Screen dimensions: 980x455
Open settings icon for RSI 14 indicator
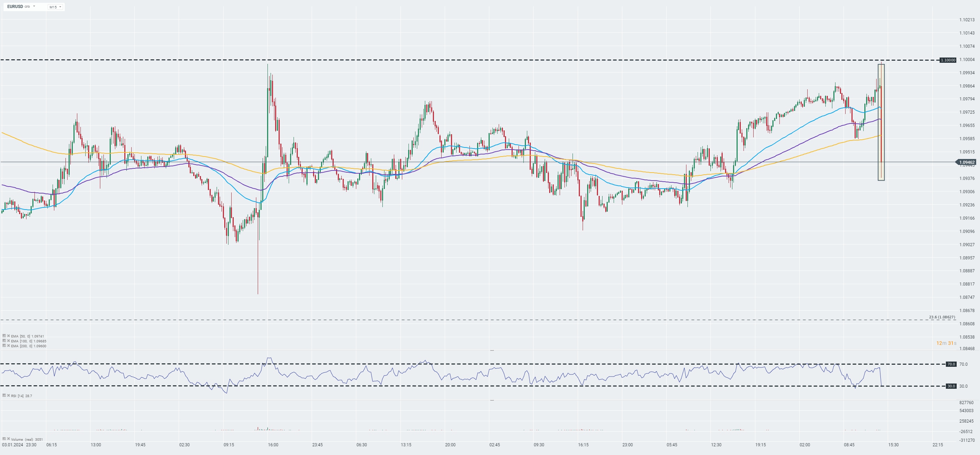[4, 396]
